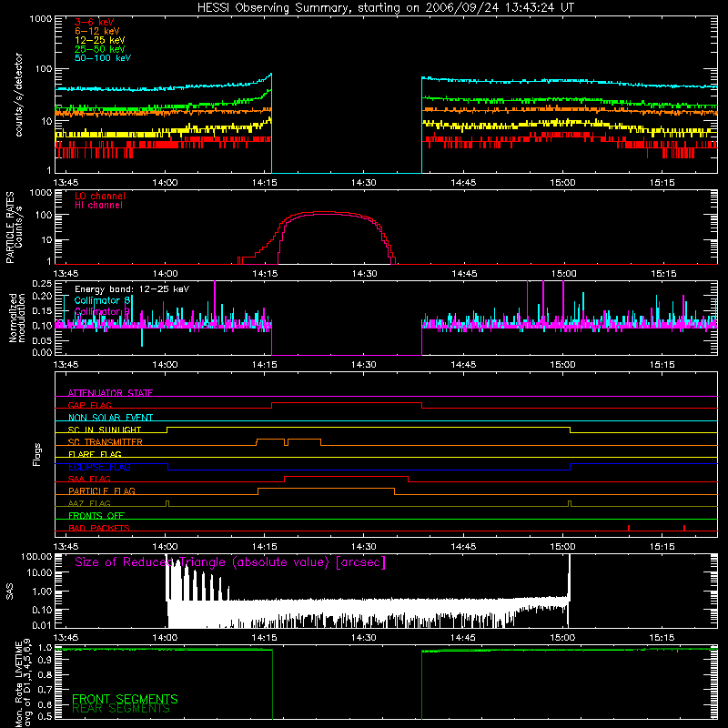Click the PARTICLE RATES Counts/s axis label

pos(14,227)
